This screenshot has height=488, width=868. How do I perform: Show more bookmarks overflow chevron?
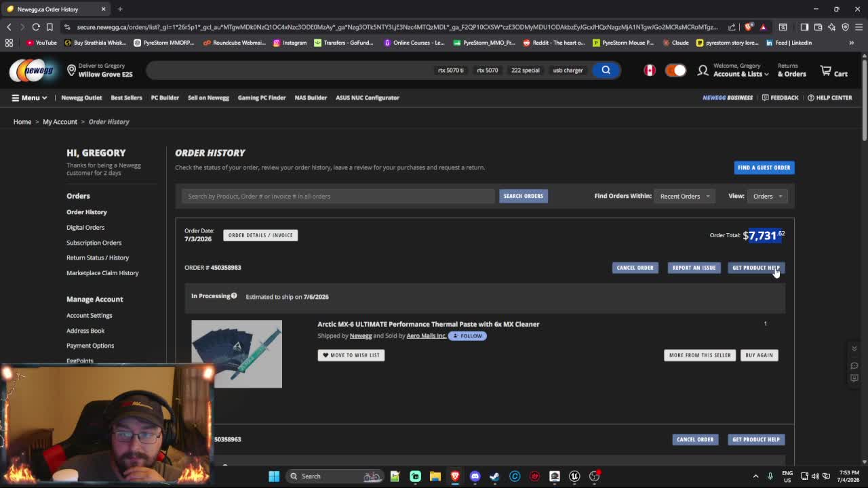tap(852, 43)
